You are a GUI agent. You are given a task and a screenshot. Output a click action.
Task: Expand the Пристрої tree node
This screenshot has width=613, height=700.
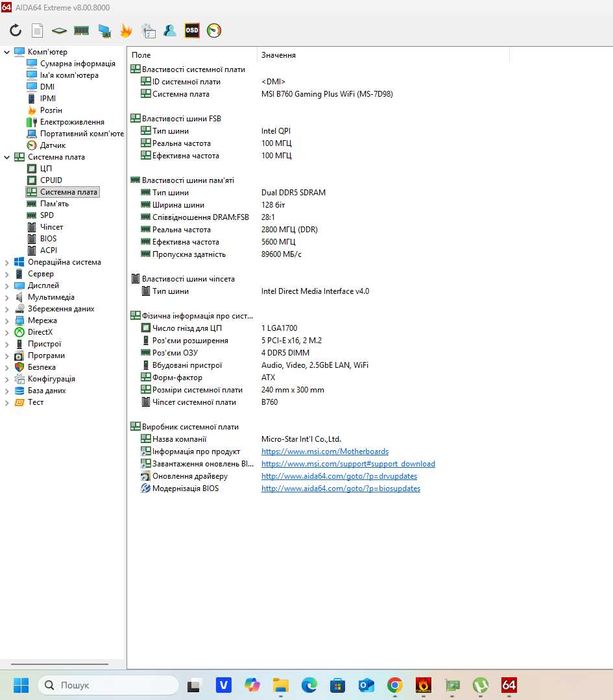pos(7,344)
